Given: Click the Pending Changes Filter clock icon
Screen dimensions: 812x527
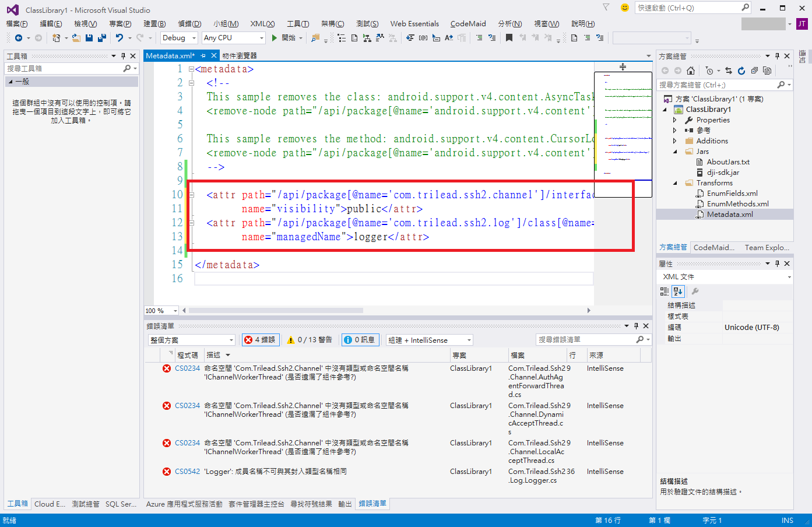Looking at the screenshot, I should pyautogui.click(x=709, y=71).
